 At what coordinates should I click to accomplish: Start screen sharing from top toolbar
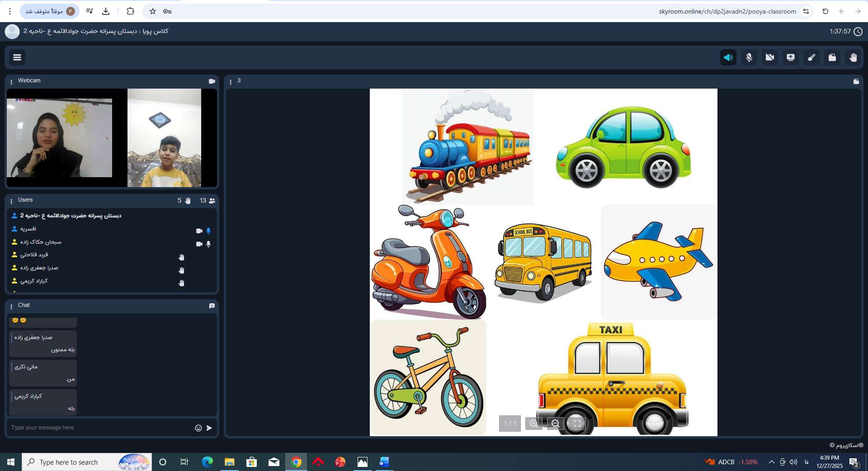791,57
